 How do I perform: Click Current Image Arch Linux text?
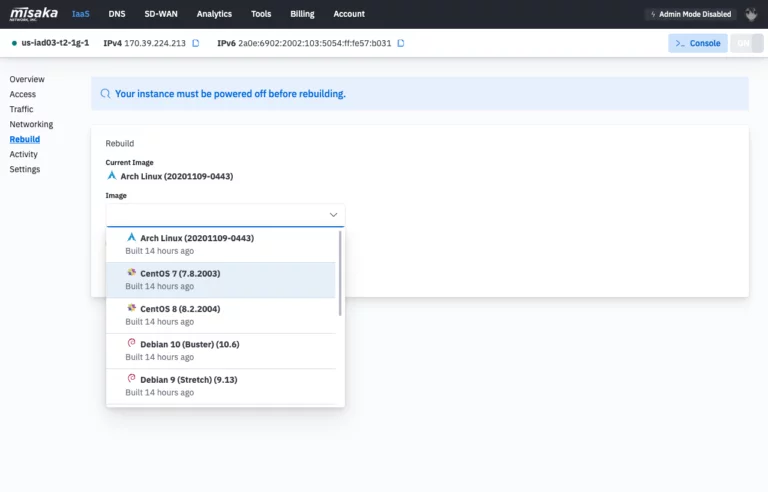(177, 176)
